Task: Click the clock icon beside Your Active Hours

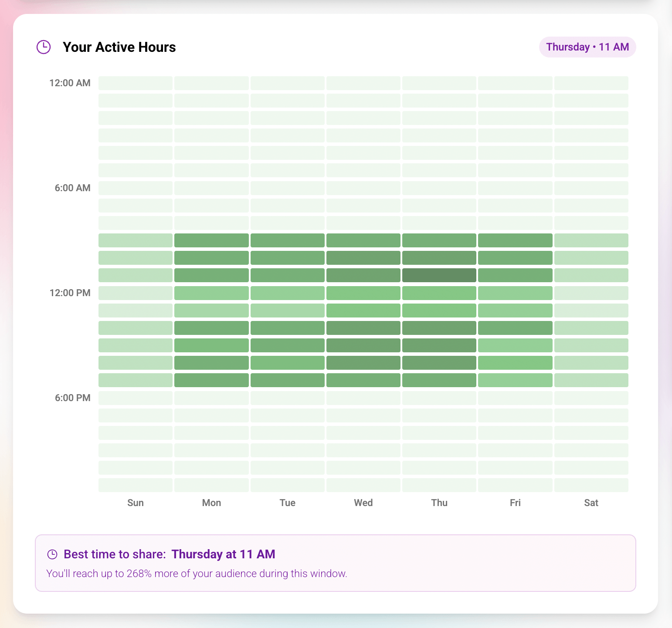Action: [x=44, y=47]
